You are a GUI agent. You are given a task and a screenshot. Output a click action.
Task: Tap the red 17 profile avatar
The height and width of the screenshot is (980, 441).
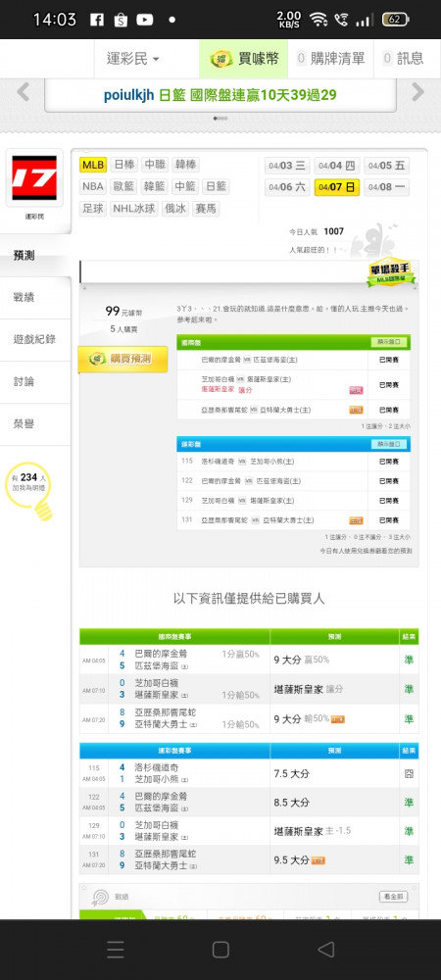click(34, 178)
